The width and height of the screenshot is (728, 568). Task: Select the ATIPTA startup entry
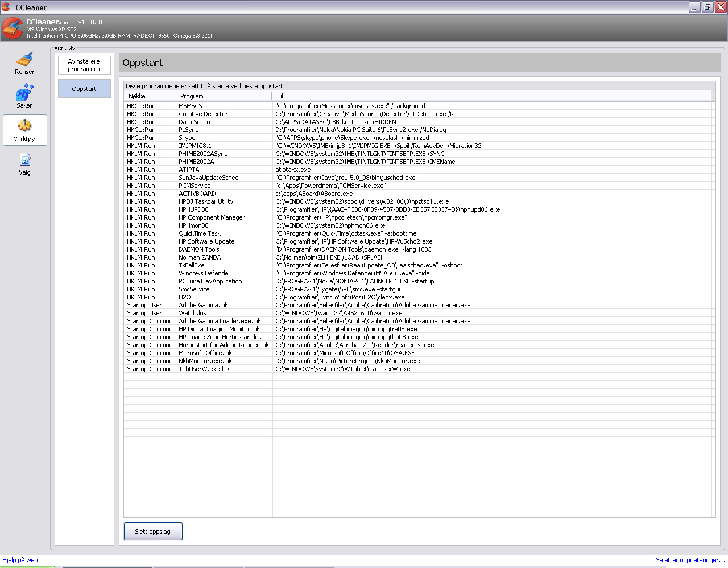tap(419, 170)
